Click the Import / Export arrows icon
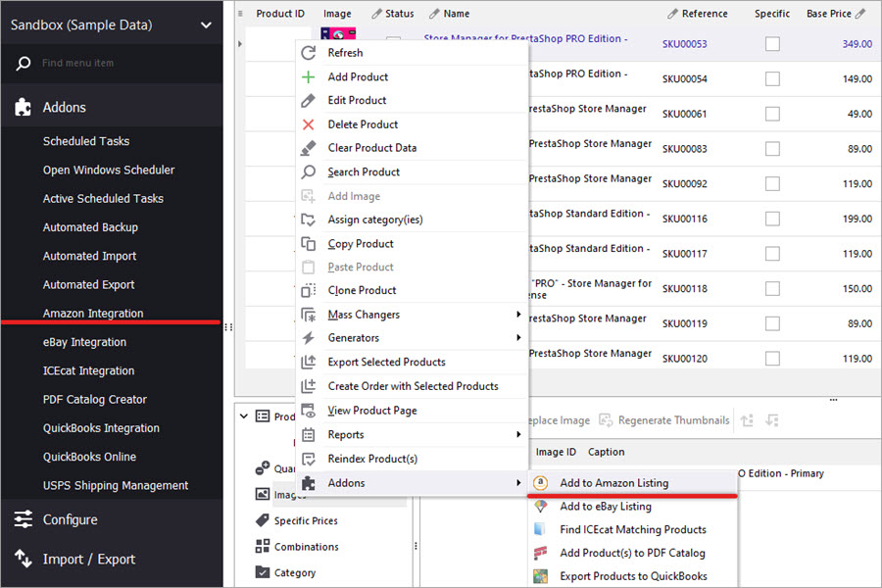The width and height of the screenshot is (882, 588). (24, 559)
